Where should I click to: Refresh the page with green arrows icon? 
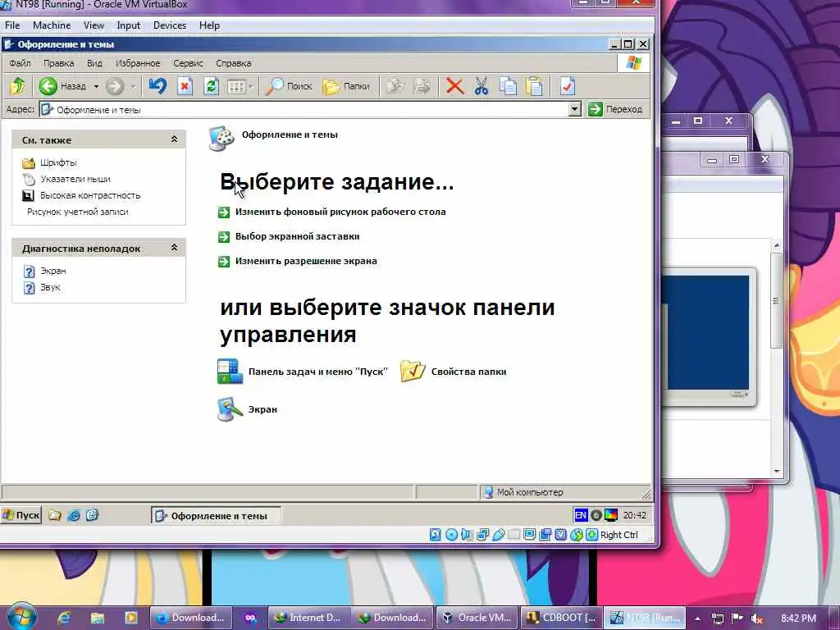(211, 85)
